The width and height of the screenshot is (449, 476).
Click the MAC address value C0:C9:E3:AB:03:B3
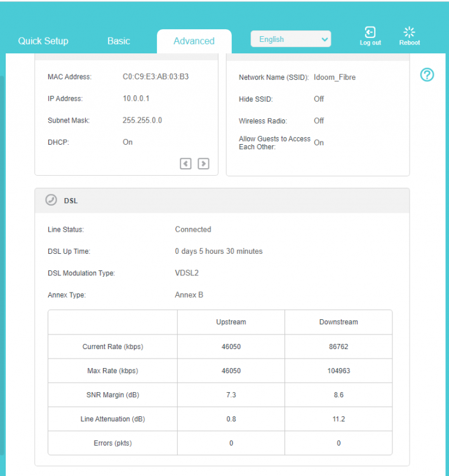point(156,77)
